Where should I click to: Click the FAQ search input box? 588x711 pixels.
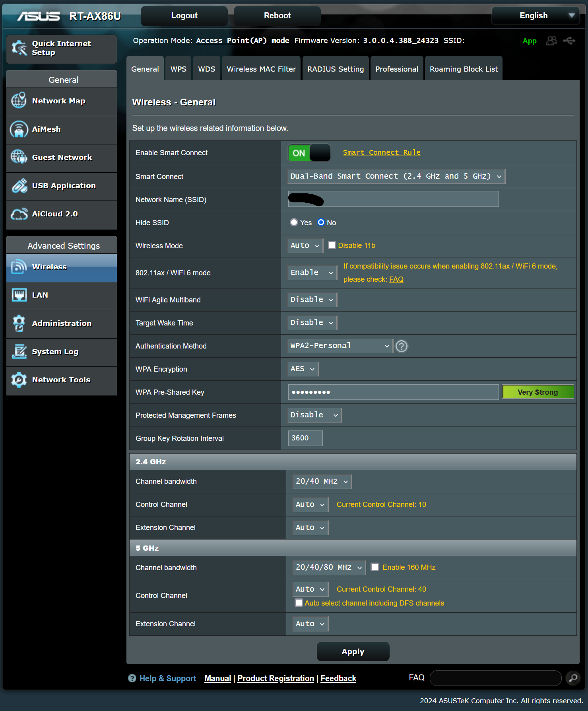pyautogui.click(x=495, y=678)
